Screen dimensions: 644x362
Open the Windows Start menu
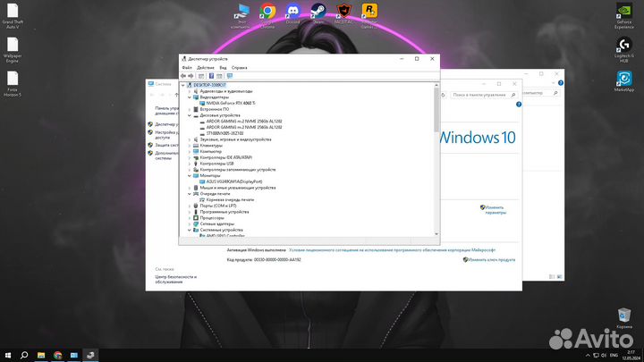8,356
